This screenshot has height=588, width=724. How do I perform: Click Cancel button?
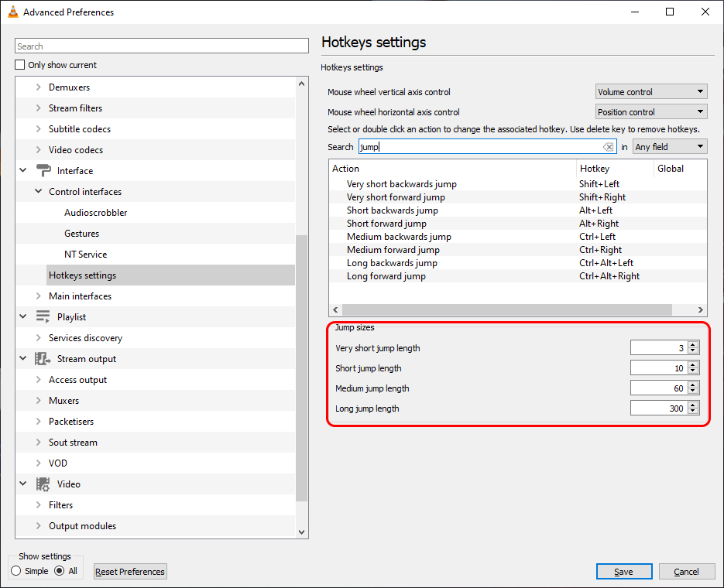click(687, 572)
